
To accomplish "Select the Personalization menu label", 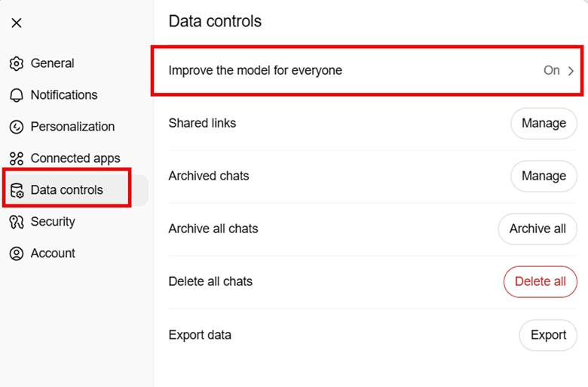I will pos(73,127).
